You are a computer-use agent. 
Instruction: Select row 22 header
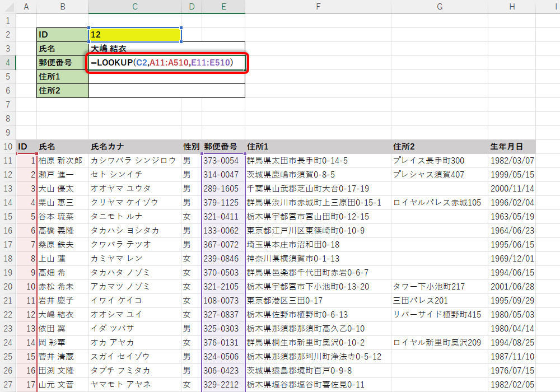pos(8,314)
